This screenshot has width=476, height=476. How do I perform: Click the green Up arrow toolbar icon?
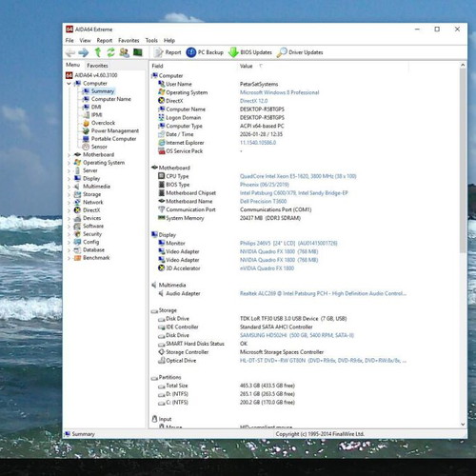98,52
